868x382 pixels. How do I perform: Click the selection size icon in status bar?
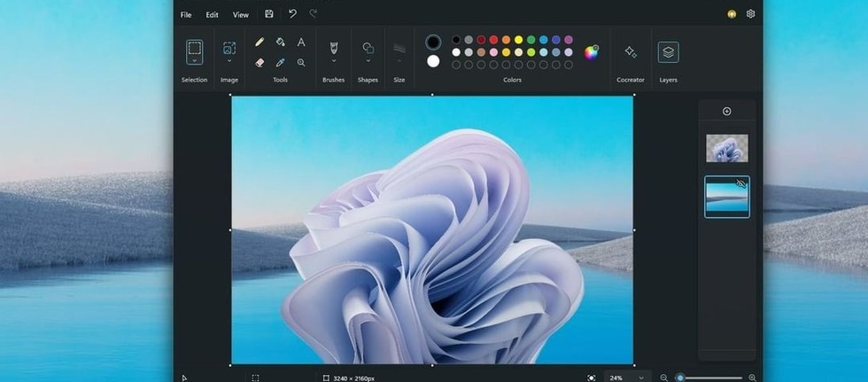click(255, 378)
